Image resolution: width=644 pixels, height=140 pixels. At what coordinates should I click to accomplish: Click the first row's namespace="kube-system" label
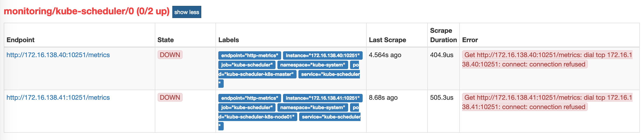[x=312, y=65]
